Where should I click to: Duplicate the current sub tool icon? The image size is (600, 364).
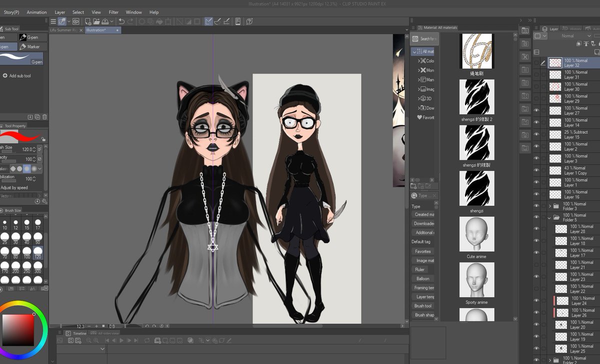tap(37, 117)
